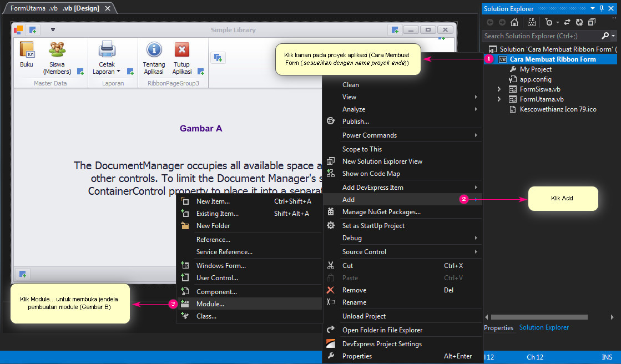621x364 pixels.
Task: Click add icon in the form's quick access toolbar
Action: click(x=33, y=30)
